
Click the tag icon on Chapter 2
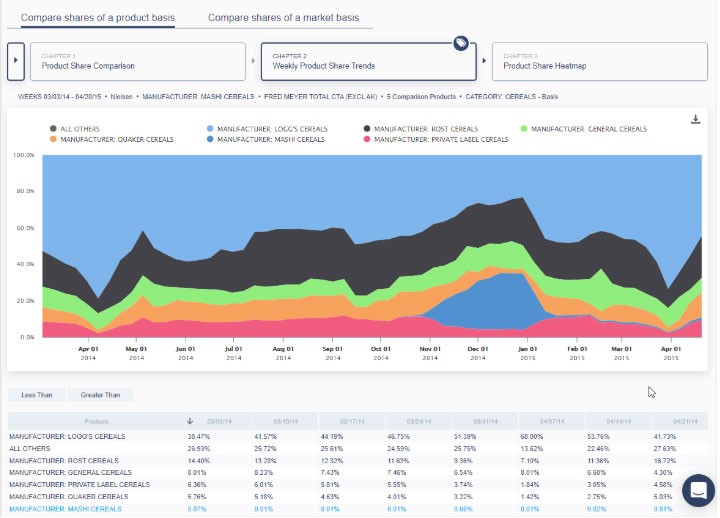point(461,43)
